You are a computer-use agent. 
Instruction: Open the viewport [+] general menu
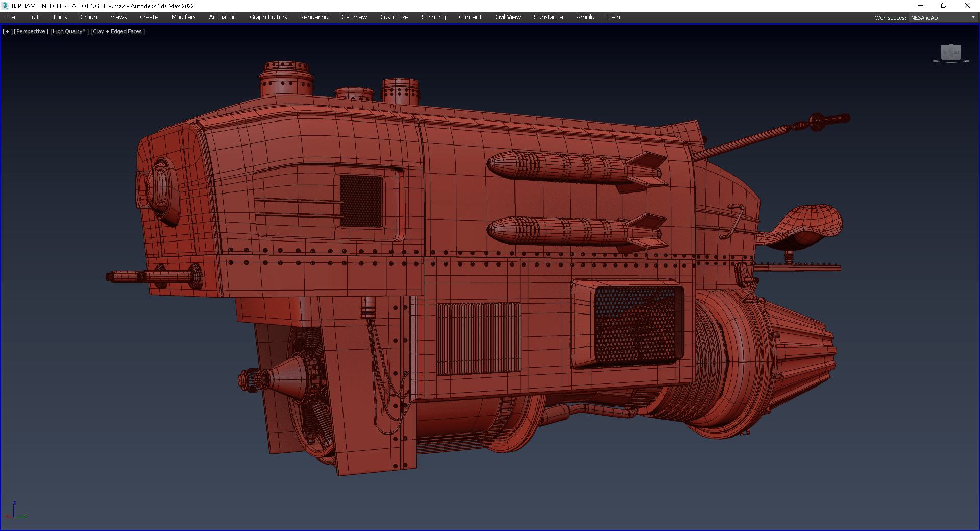7,31
